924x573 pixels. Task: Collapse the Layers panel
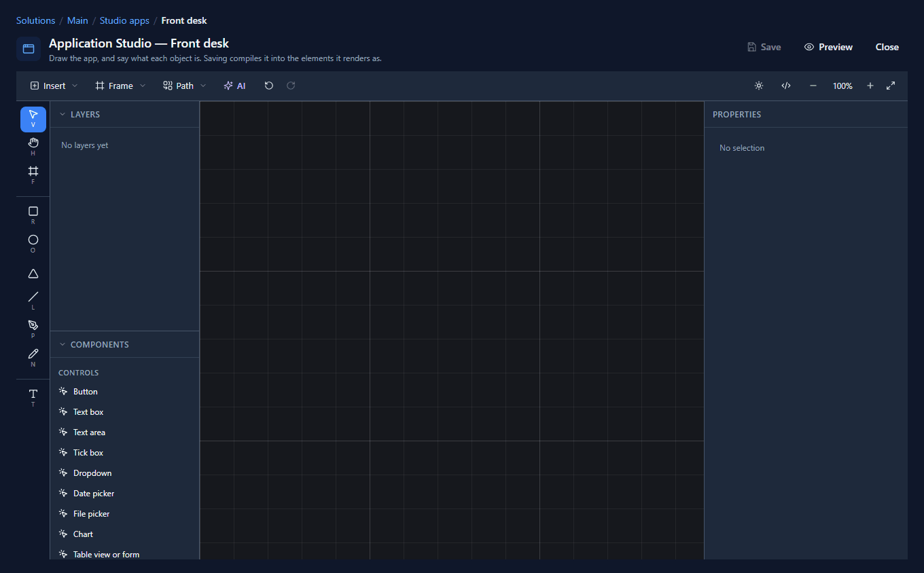click(x=63, y=114)
